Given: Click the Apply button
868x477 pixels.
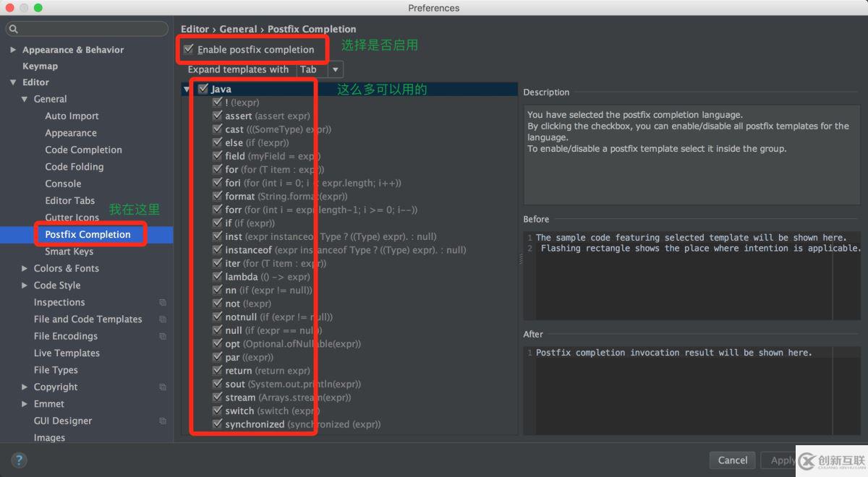Looking at the screenshot, I should [783, 460].
